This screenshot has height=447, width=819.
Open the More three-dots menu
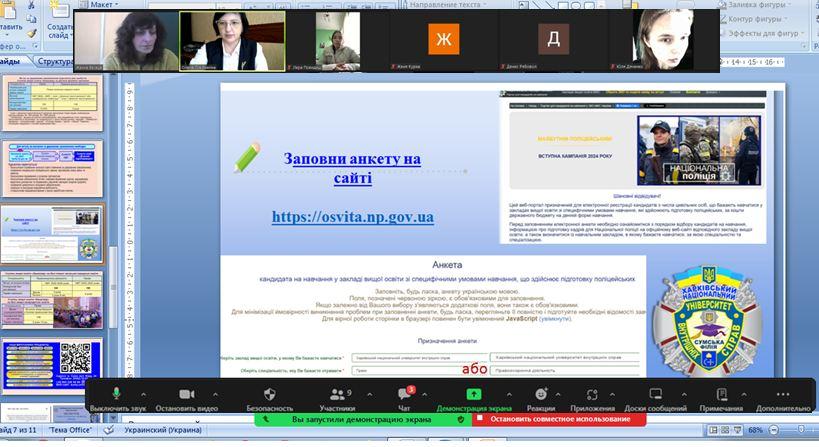coord(783,394)
